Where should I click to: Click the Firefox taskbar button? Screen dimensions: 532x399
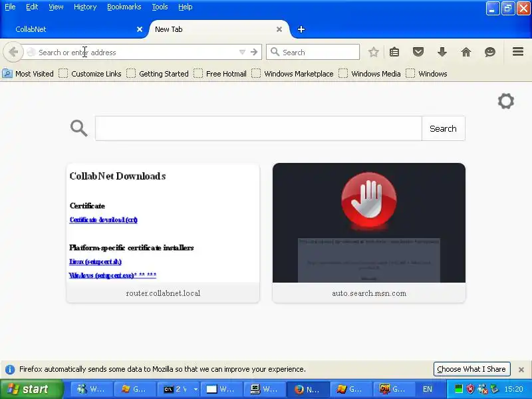pos(308,389)
